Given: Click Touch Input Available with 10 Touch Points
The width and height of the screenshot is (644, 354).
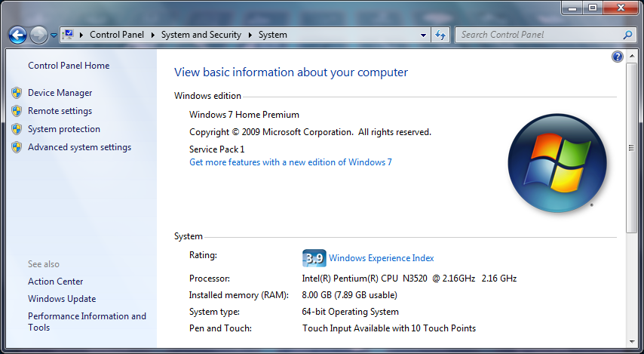Looking at the screenshot, I should pyautogui.click(x=389, y=328).
